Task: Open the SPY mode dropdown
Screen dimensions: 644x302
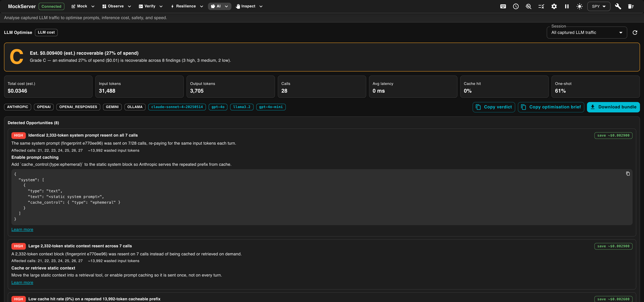Action: tap(599, 7)
